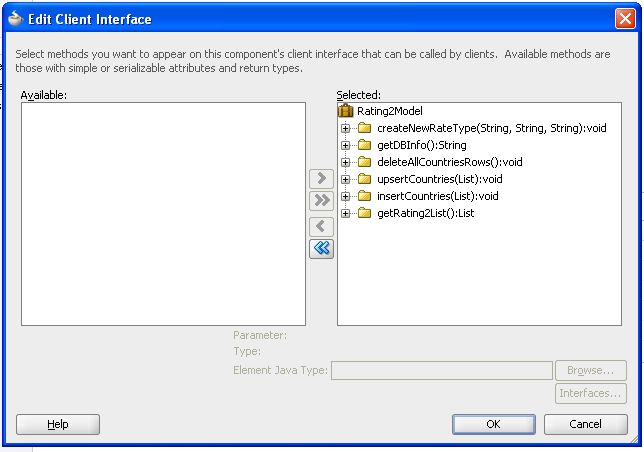Click the folder icon beside insertCountries
The width and height of the screenshot is (644, 452).
tap(364, 196)
